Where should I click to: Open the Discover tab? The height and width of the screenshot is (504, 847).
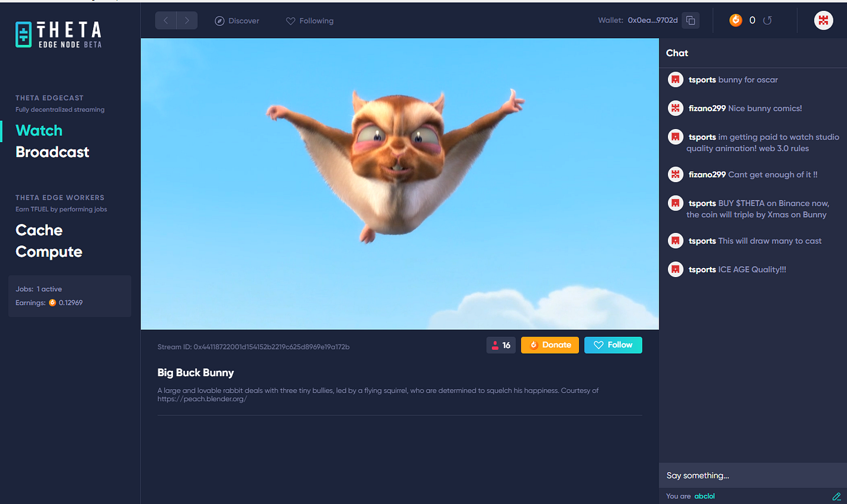pos(237,21)
